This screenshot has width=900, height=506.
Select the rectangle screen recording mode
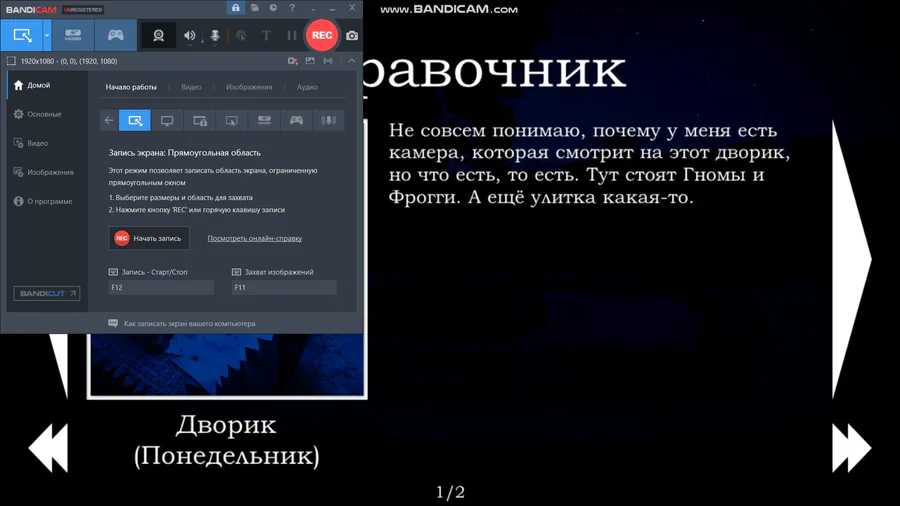(x=22, y=35)
